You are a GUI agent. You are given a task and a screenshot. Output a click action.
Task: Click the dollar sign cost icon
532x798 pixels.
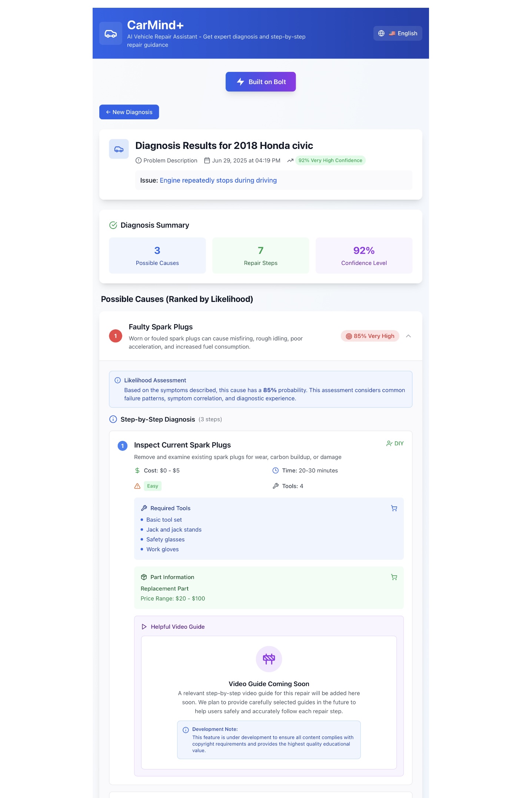137,471
